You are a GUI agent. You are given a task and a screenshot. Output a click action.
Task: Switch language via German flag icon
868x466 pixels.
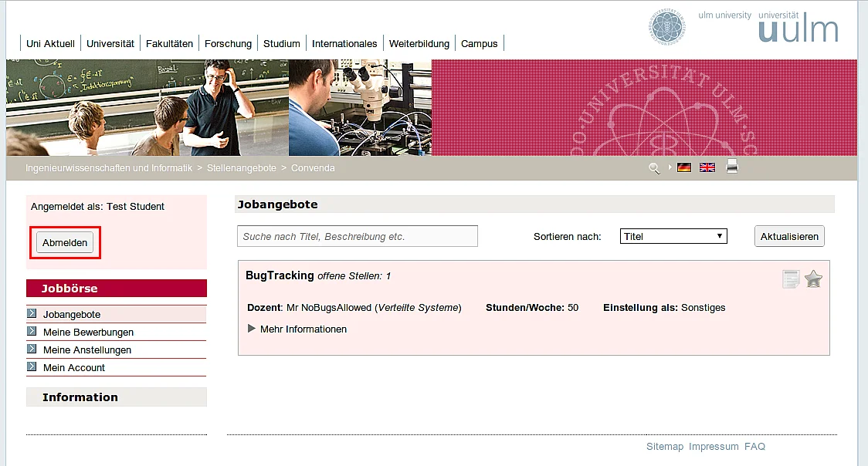(684, 167)
